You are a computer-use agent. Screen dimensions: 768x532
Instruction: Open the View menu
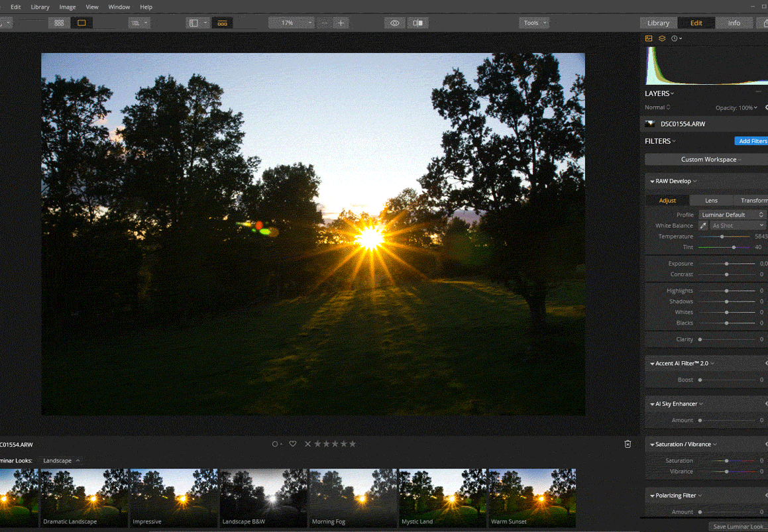click(92, 7)
